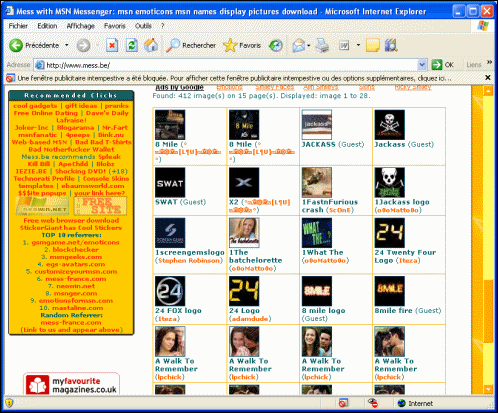Click the yellow note toolbar icon
This screenshot has height=413, width=498.
click(372, 45)
